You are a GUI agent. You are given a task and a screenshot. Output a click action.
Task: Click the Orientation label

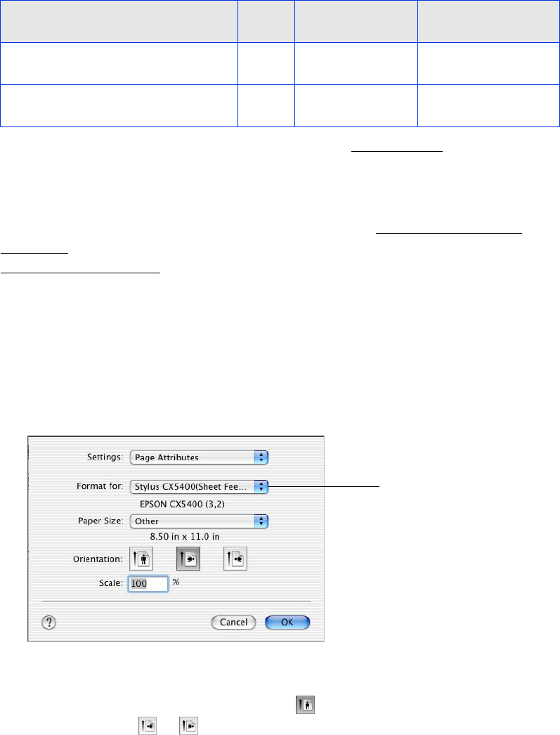click(98, 559)
